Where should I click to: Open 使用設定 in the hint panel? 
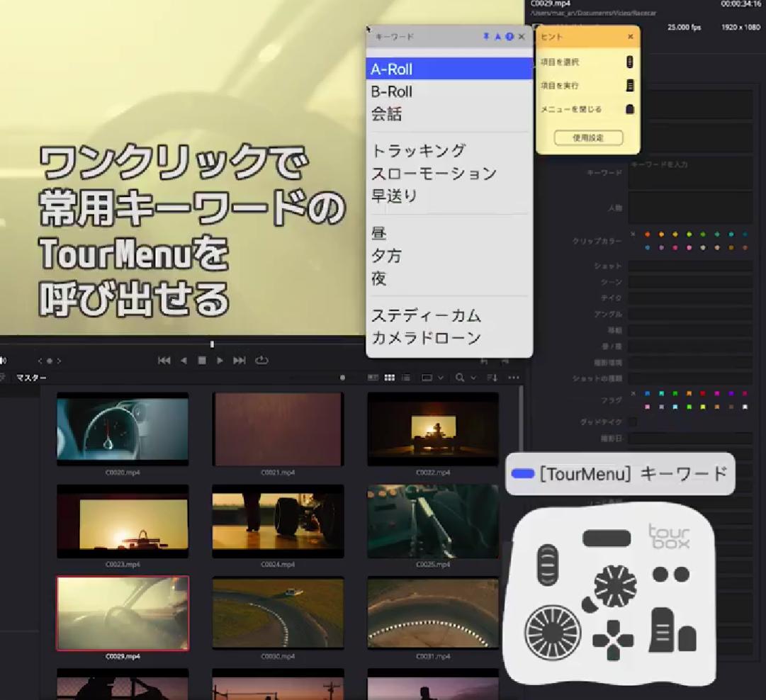588,137
